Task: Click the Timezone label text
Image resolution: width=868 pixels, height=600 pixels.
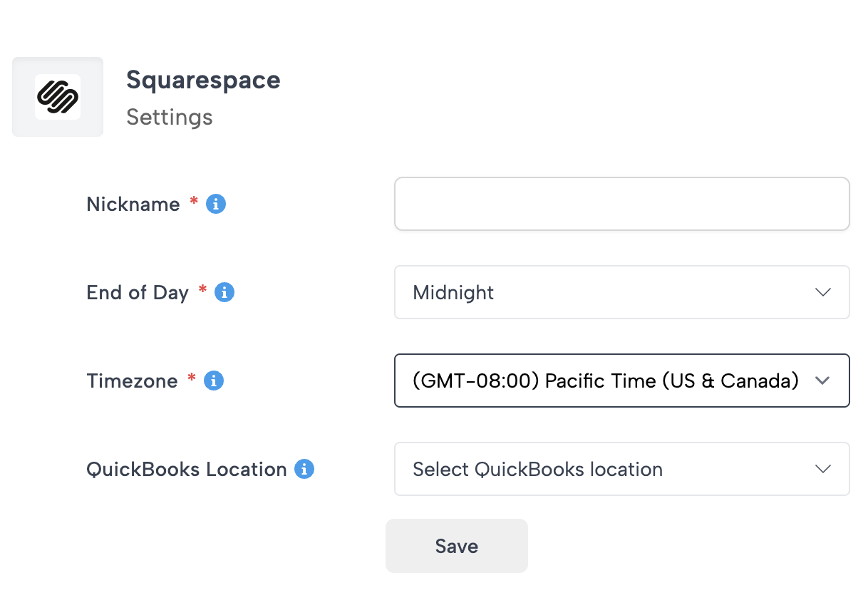Action: point(132,381)
